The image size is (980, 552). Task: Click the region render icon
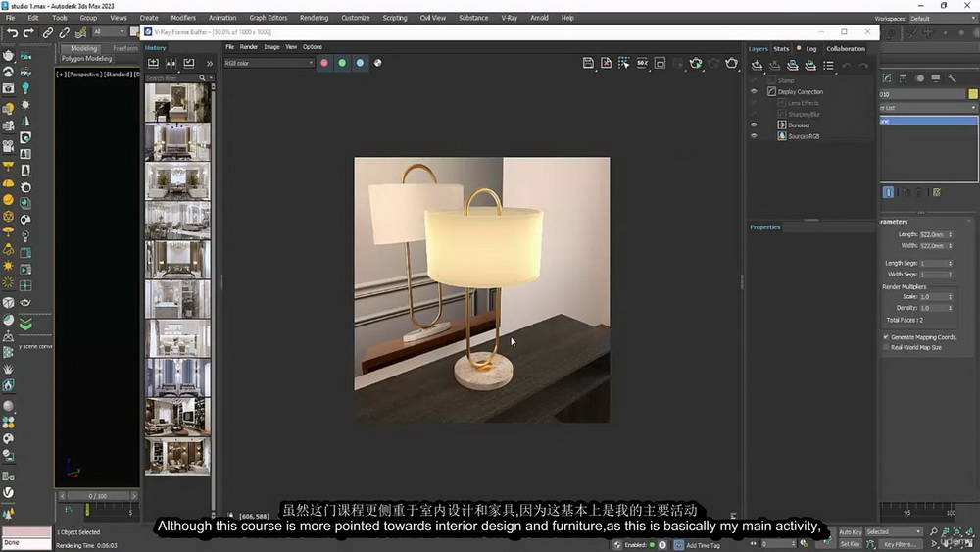coord(660,63)
